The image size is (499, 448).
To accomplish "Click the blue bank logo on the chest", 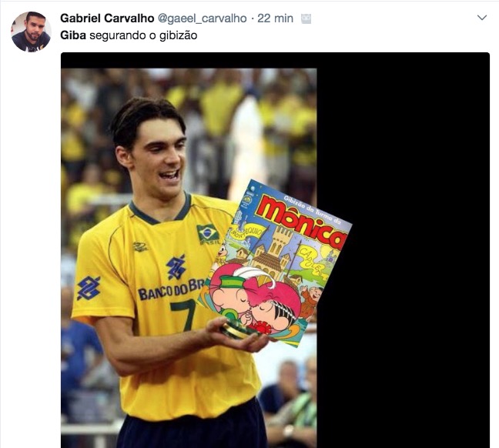I will [176, 267].
